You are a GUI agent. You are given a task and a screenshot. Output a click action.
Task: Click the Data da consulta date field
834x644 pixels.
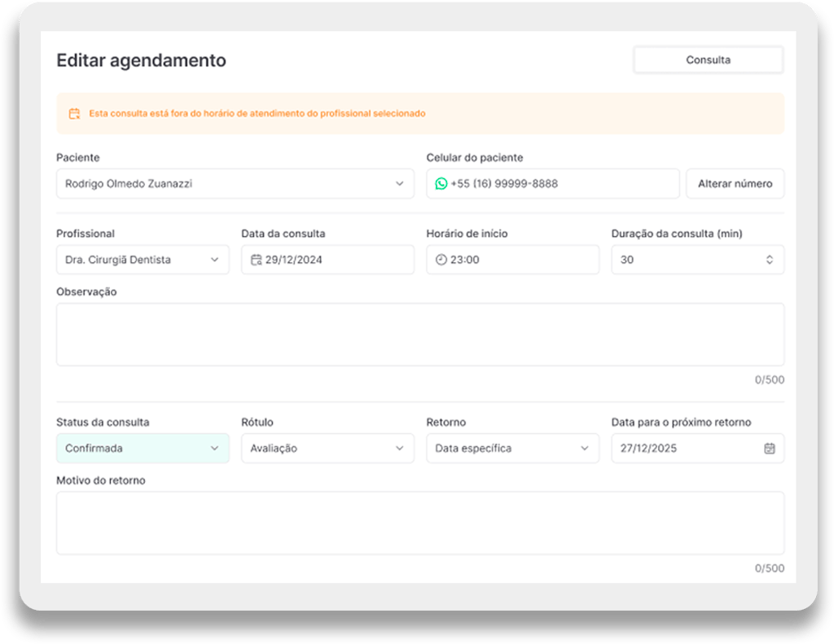pos(327,260)
